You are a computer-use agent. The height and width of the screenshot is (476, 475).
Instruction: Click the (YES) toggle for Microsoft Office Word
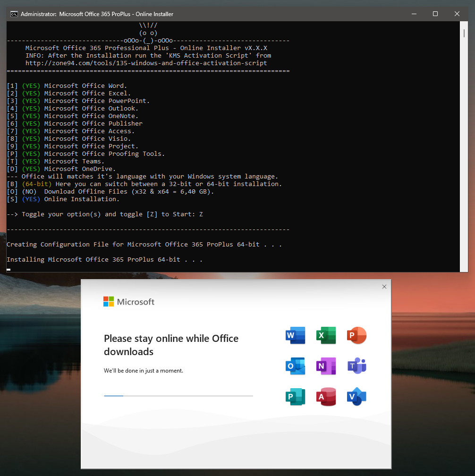tap(31, 86)
